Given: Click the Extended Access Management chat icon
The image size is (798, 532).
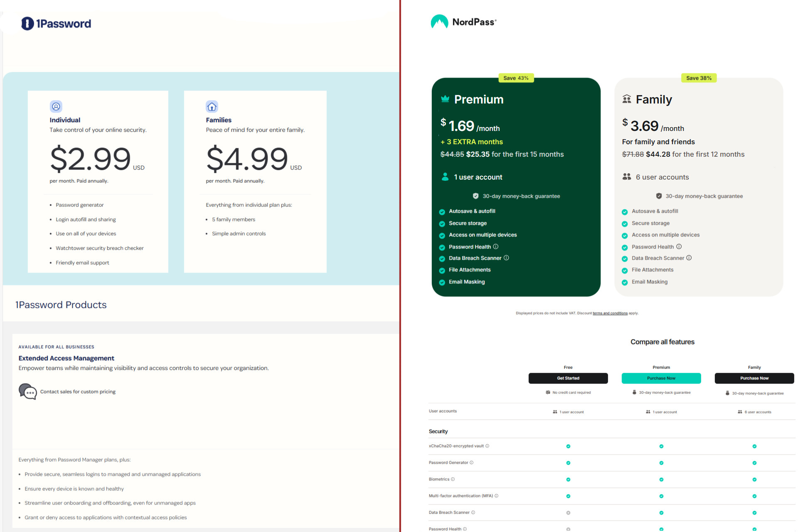Looking at the screenshot, I should point(27,391).
